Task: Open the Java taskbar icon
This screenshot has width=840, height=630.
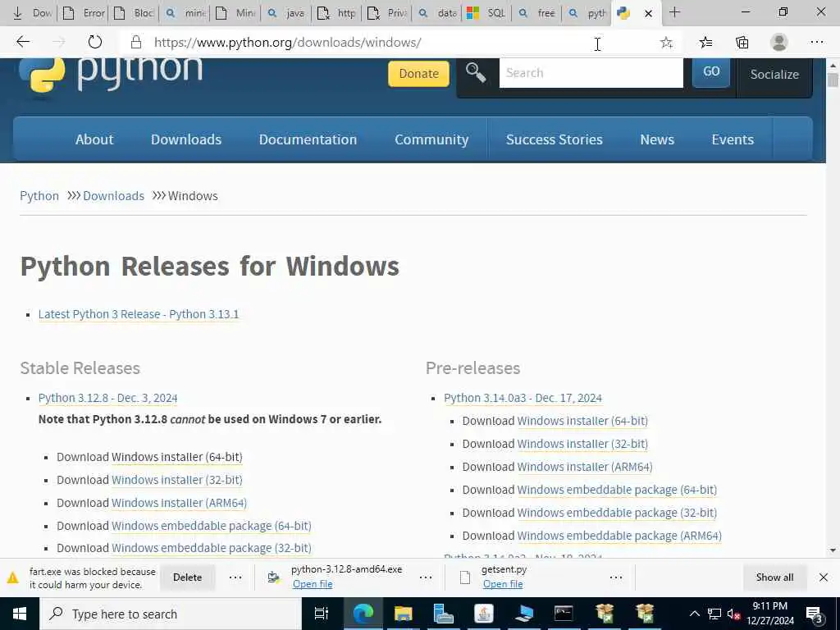Action: coord(484,614)
